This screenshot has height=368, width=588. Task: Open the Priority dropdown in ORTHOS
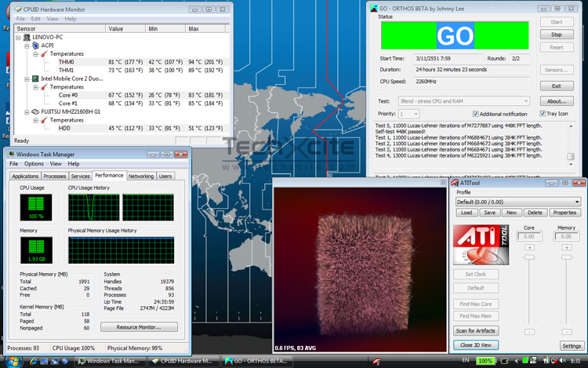tap(409, 114)
